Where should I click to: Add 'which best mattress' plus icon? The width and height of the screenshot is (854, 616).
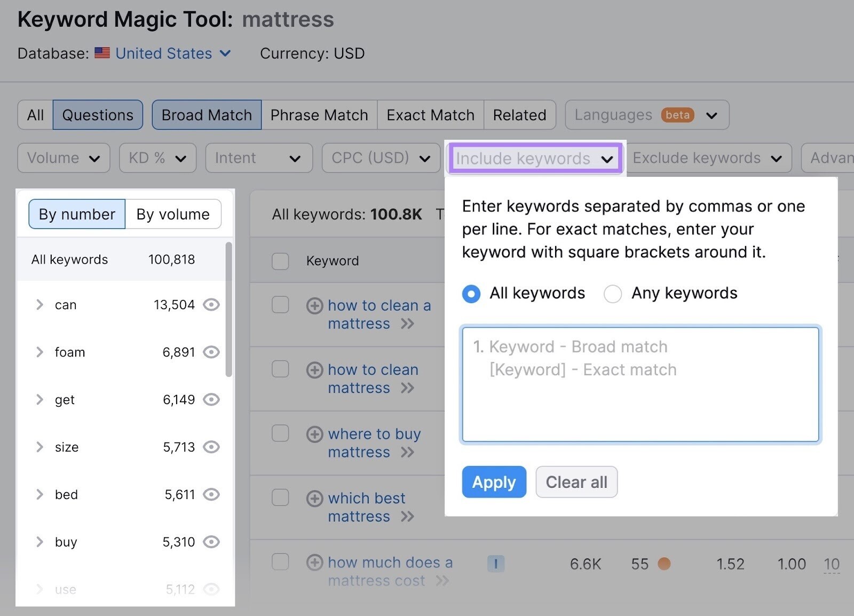click(314, 499)
